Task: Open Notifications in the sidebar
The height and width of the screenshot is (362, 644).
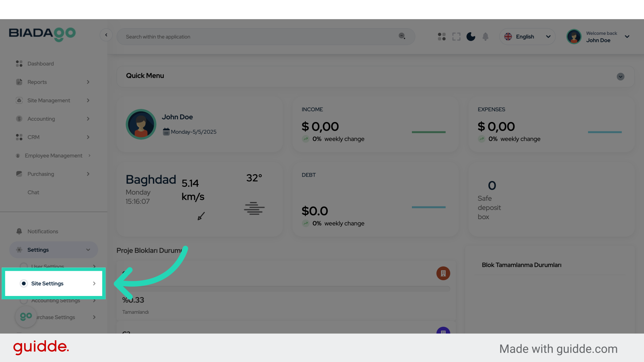Action: point(43,231)
